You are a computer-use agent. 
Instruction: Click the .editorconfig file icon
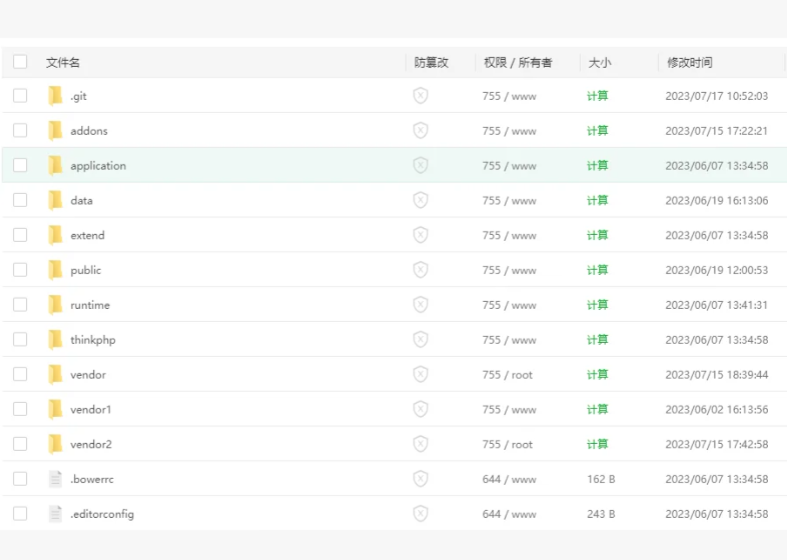pos(55,514)
